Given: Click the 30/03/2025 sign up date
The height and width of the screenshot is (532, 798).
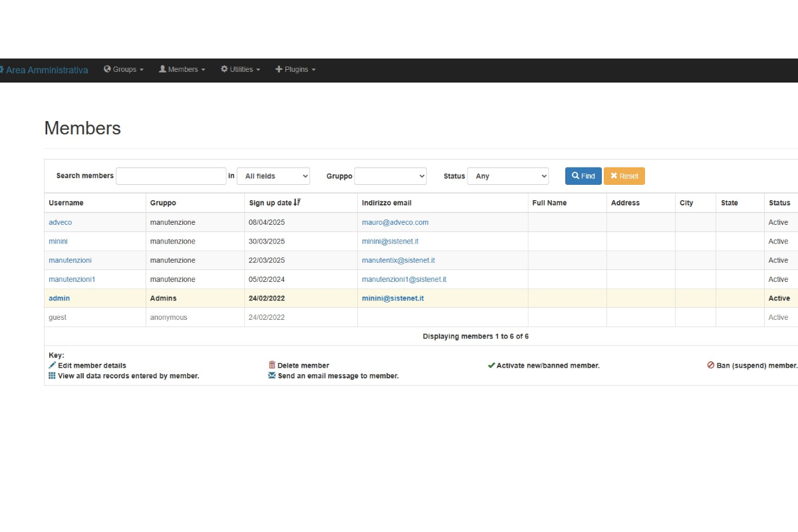Looking at the screenshot, I should pyautogui.click(x=267, y=241).
